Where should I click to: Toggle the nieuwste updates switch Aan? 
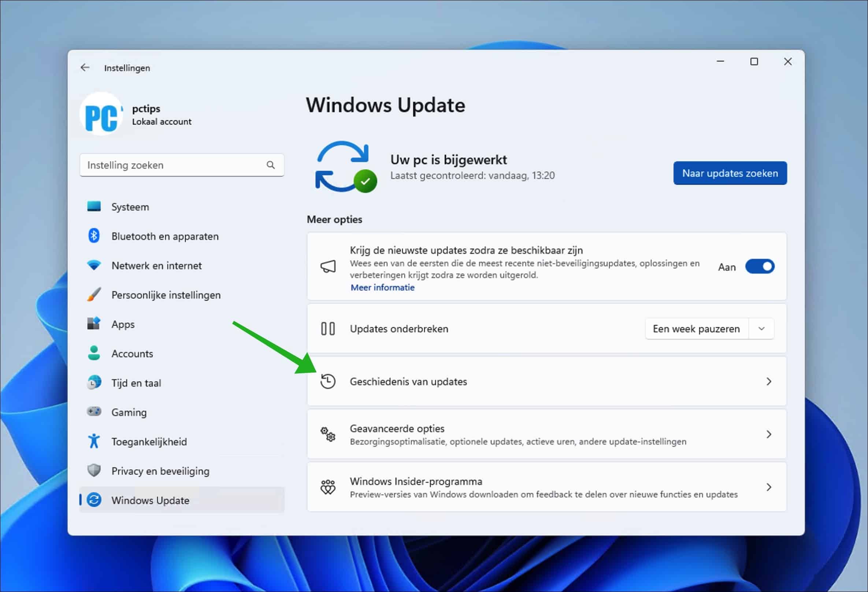coord(760,267)
